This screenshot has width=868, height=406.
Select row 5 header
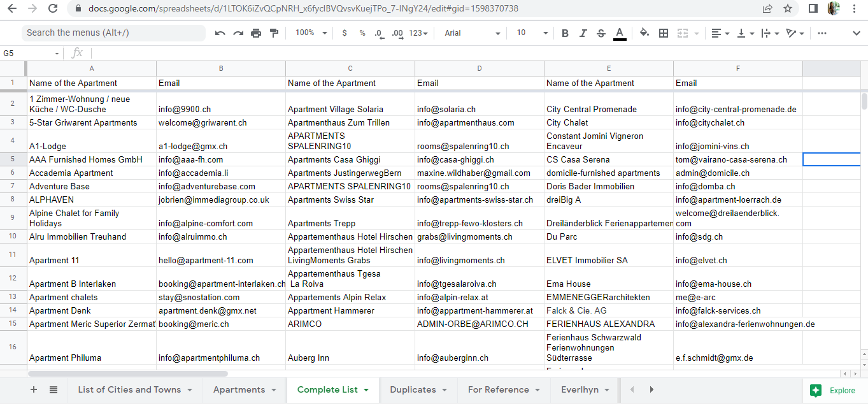tap(13, 159)
